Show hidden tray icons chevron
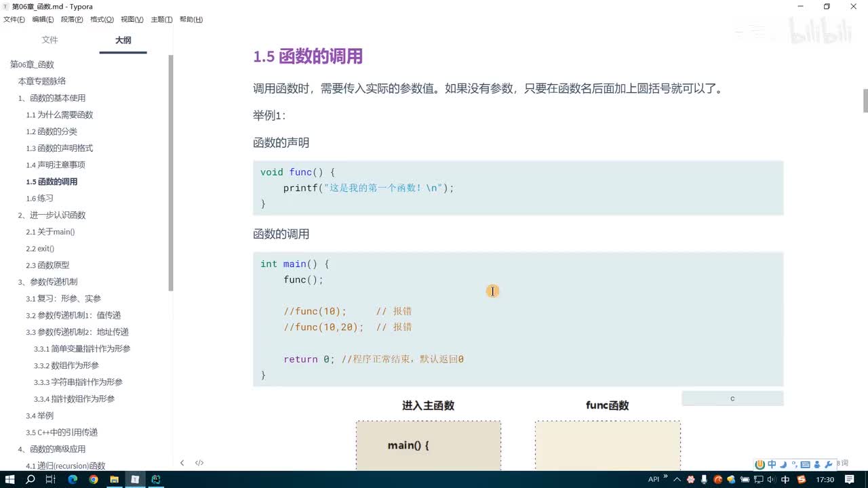Viewport: 868px width, 488px height. (x=677, y=479)
